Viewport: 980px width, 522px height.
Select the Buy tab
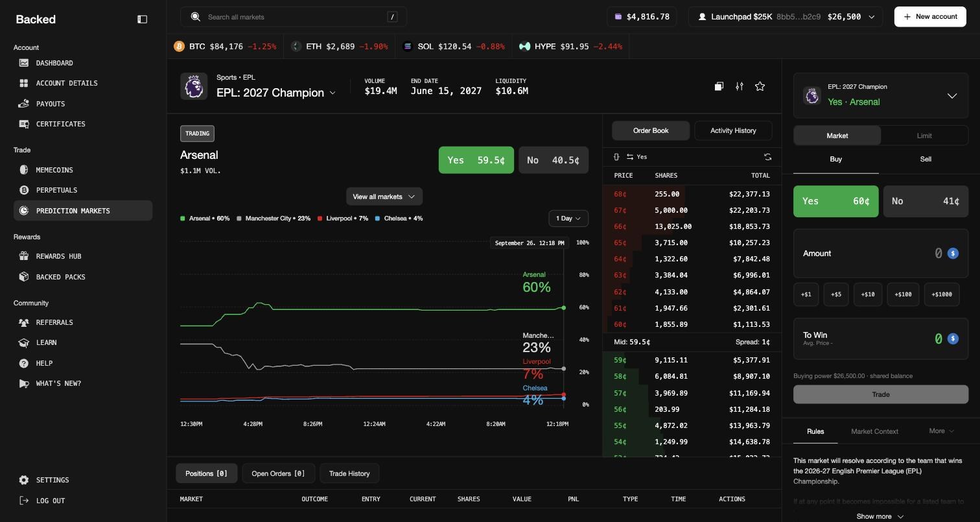(x=836, y=160)
